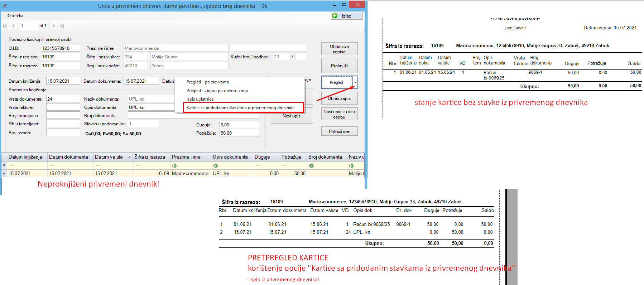The width and height of the screenshot is (644, 285).
Task: Click filter operator icon under Prezime i ime
Action: tap(175, 166)
